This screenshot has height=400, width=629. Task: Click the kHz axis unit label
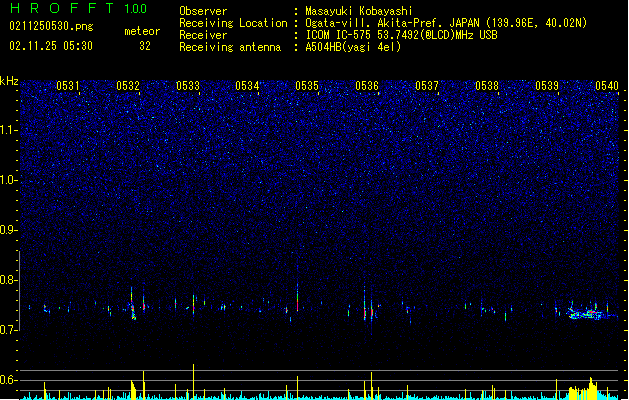click(x=9, y=81)
